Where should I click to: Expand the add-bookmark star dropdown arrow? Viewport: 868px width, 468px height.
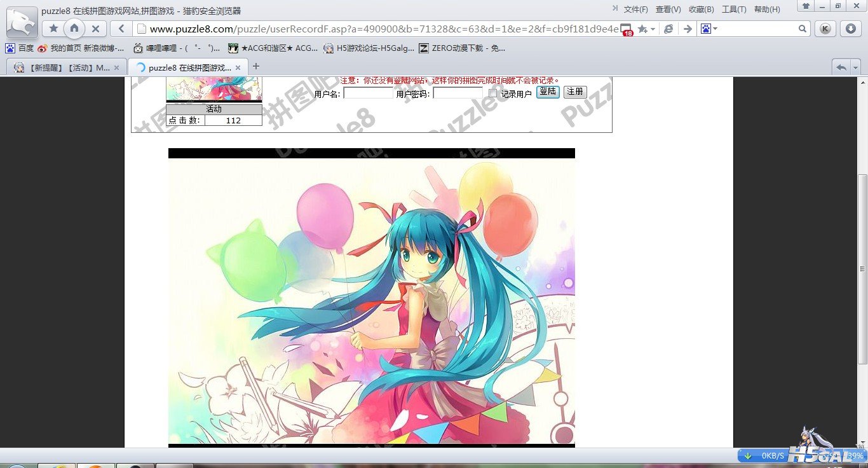(653, 29)
